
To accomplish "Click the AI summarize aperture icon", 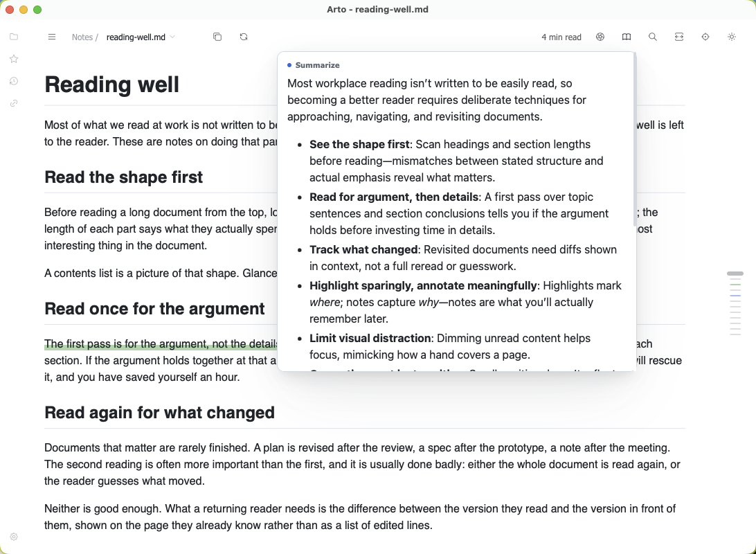I will (600, 37).
